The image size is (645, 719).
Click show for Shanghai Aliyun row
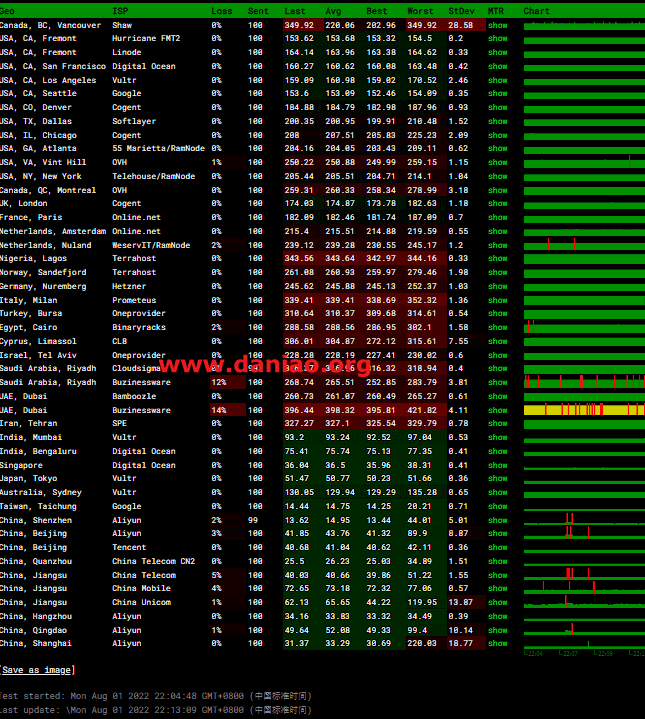(497, 643)
